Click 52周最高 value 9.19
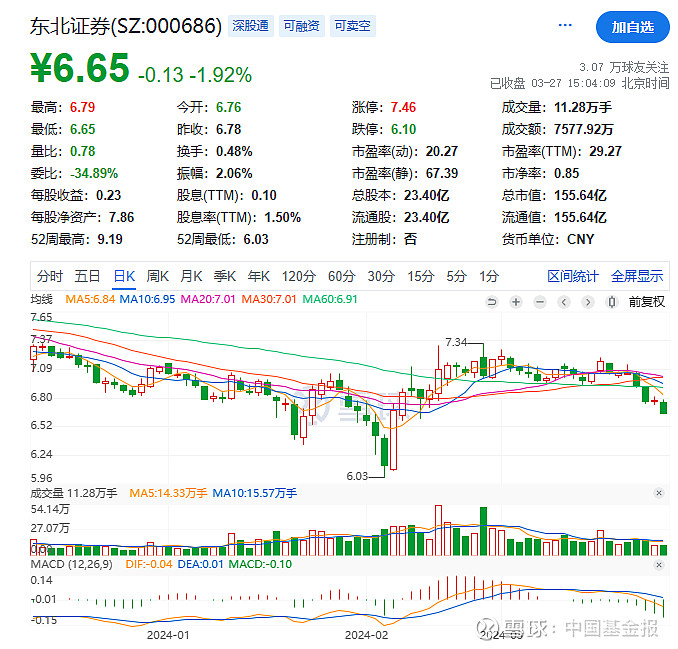 coord(110,239)
